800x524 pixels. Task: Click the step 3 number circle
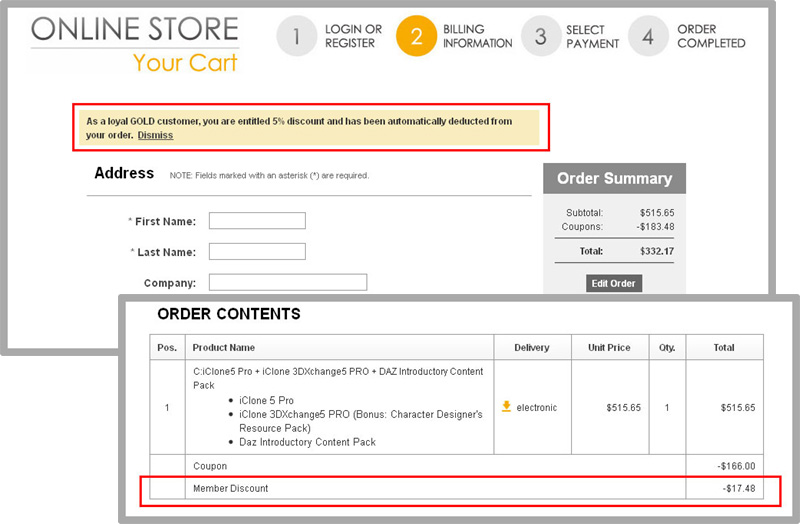(541, 37)
